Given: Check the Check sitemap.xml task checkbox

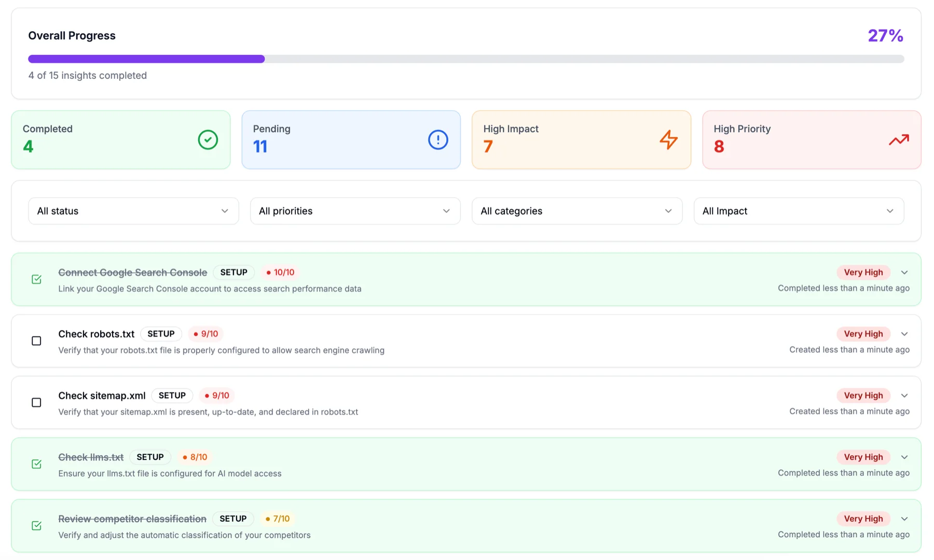Looking at the screenshot, I should pyautogui.click(x=36, y=402).
